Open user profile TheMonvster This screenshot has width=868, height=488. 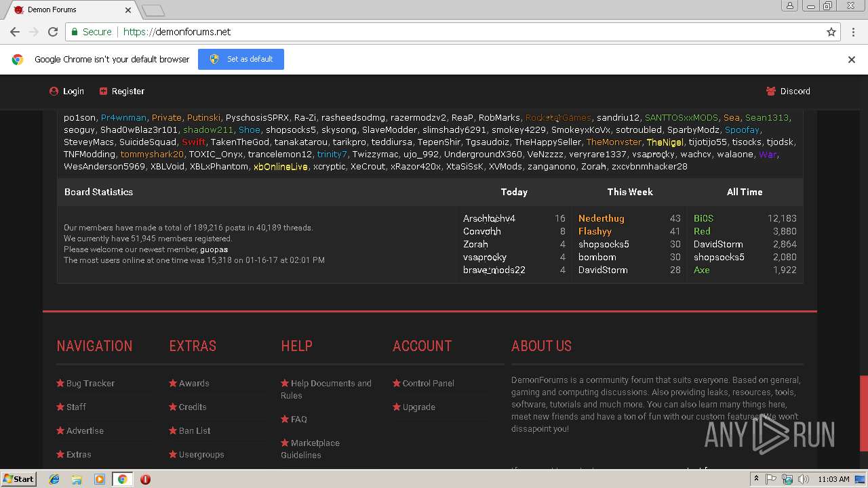(x=614, y=142)
